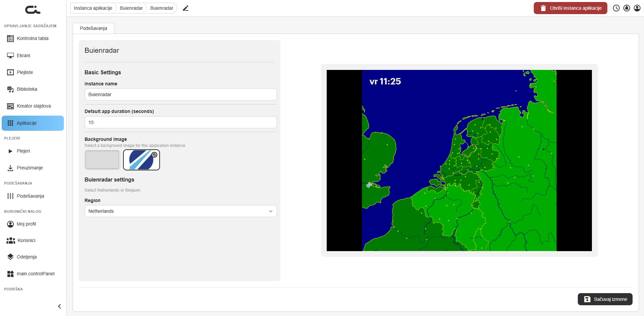Open the Region dropdown
This screenshot has height=316, width=644.
point(181,211)
